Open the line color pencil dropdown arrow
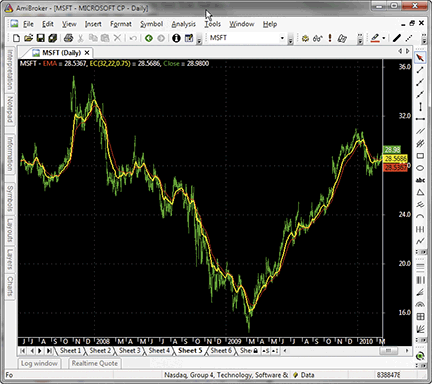The width and height of the screenshot is (432, 384). point(384,38)
